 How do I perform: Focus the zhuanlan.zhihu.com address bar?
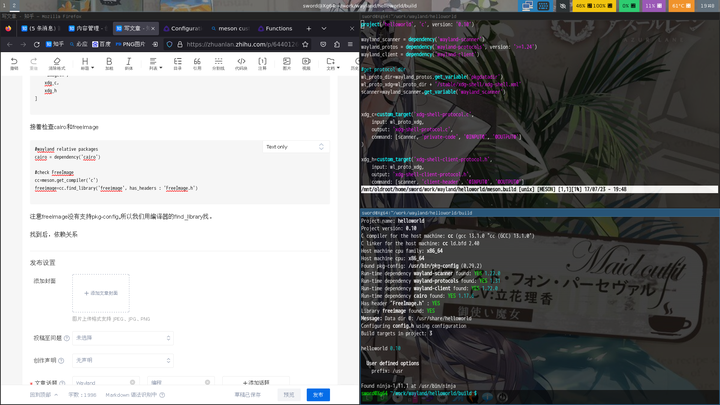[x=242, y=44]
